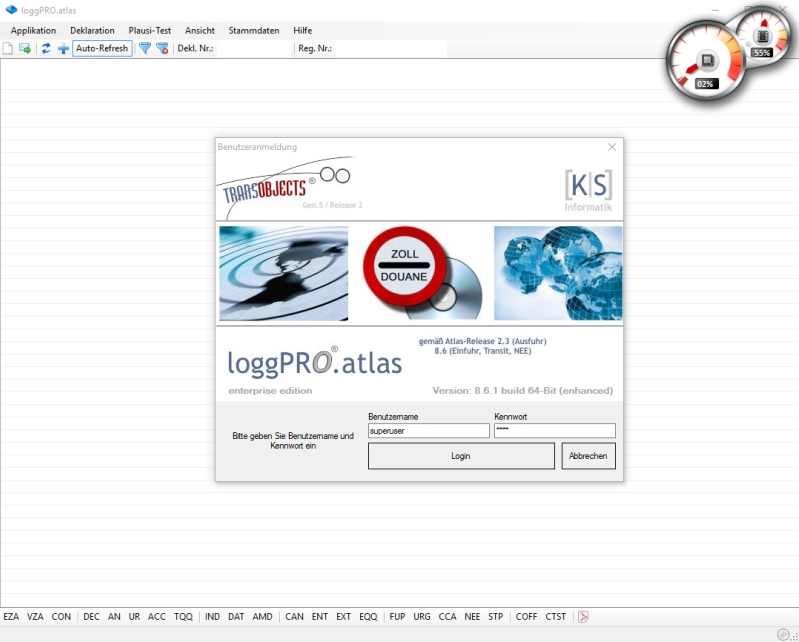Focus the Kennwort password field
Image resolution: width=799 pixels, height=642 pixels.
[554, 431]
